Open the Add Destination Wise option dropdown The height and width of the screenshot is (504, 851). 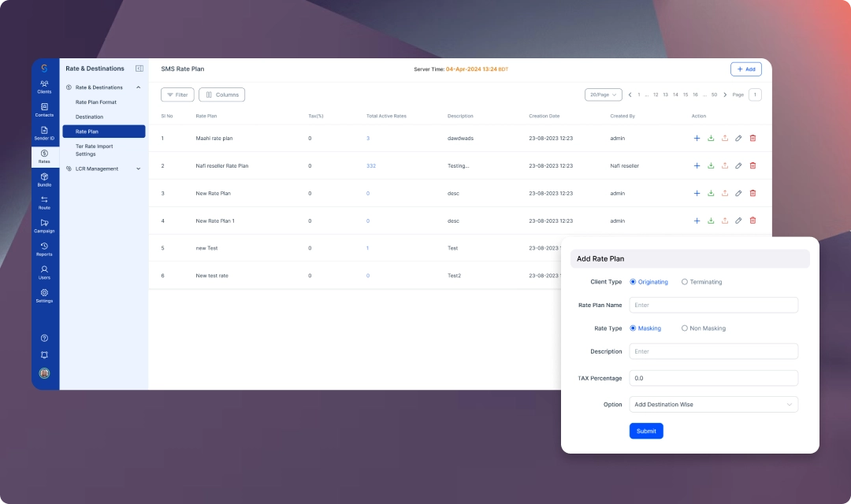click(x=713, y=405)
